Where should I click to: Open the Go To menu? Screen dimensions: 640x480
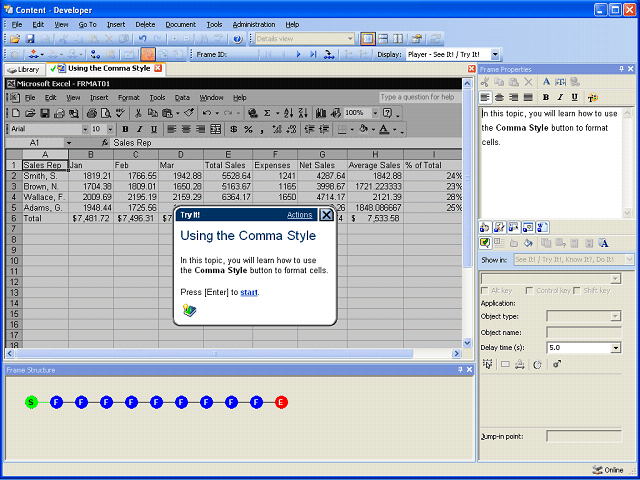87,24
